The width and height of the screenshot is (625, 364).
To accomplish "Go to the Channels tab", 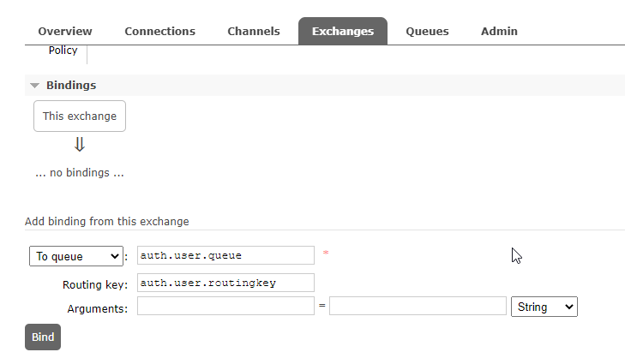I will (x=254, y=32).
